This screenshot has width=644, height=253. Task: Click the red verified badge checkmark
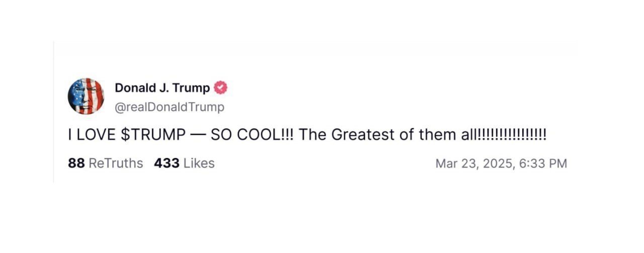221,88
